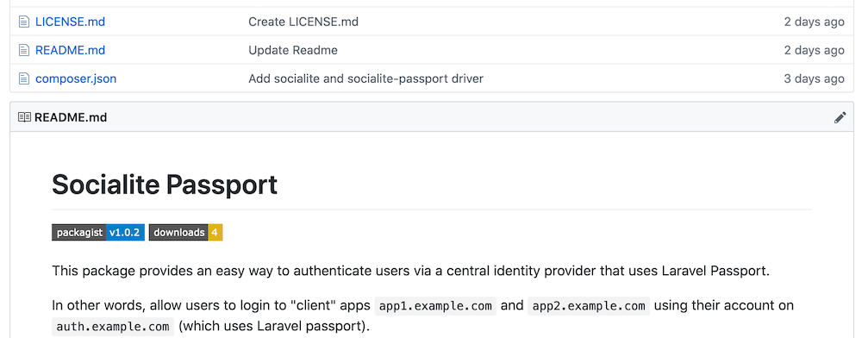Click '2 days ago' on LICENSE.md row
This screenshot has height=338, width=868.
tap(814, 22)
